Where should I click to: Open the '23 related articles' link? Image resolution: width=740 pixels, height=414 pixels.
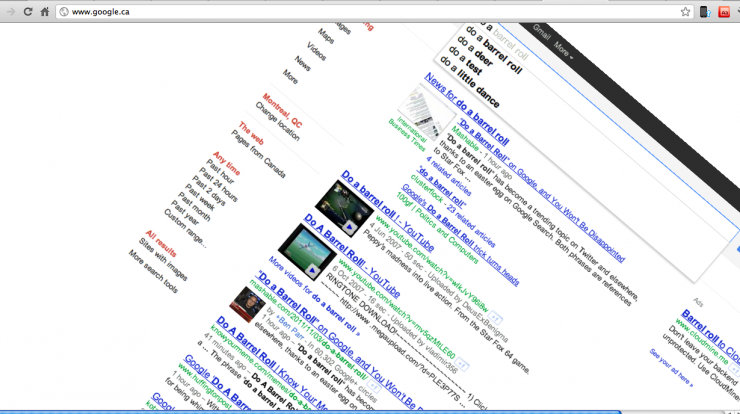point(473,226)
